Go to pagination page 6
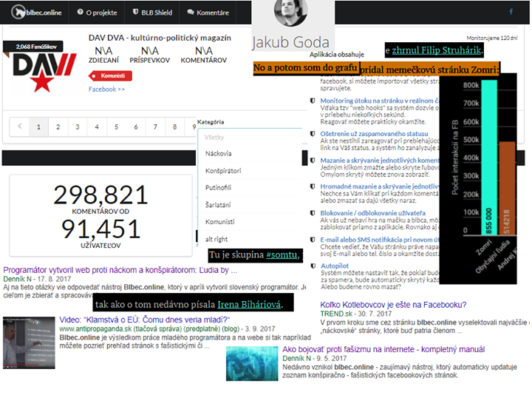This screenshot has width=532, height=395. [x=136, y=126]
